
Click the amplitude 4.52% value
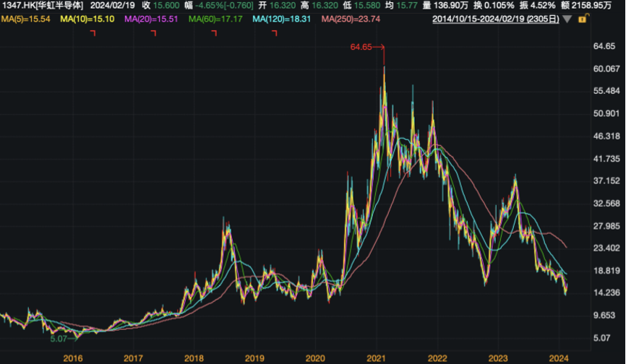point(543,6)
